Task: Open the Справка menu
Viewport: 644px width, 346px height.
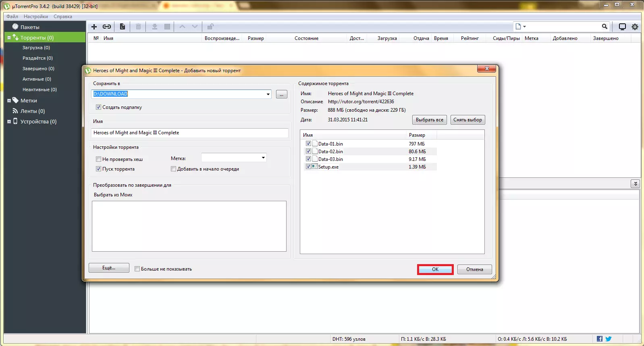Action: coord(63,17)
